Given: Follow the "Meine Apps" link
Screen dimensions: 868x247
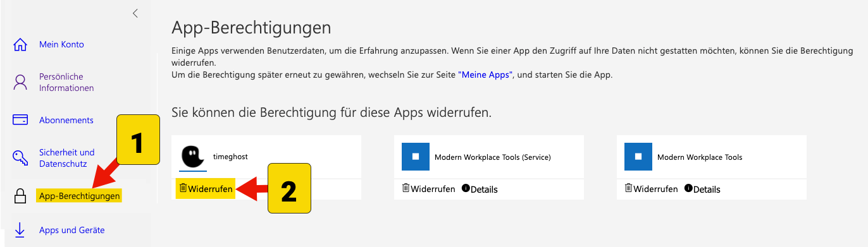Looking at the screenshot, I should pos(488,75).
